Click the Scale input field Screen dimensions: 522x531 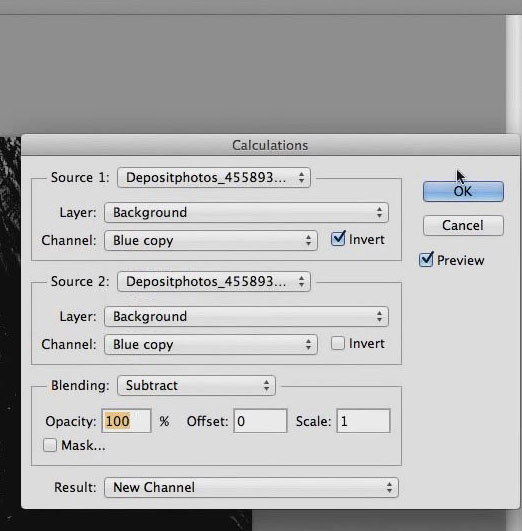[363, 421]
